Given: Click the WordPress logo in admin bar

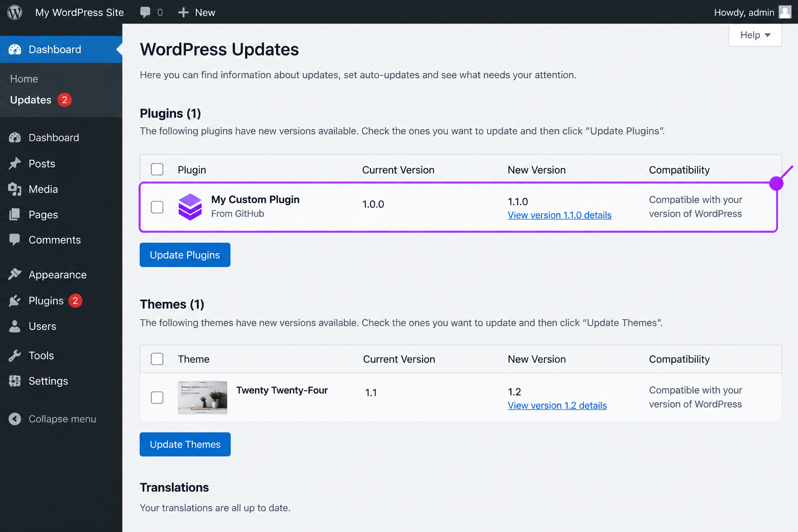Looking at the screenshot, I should [15, 12].
